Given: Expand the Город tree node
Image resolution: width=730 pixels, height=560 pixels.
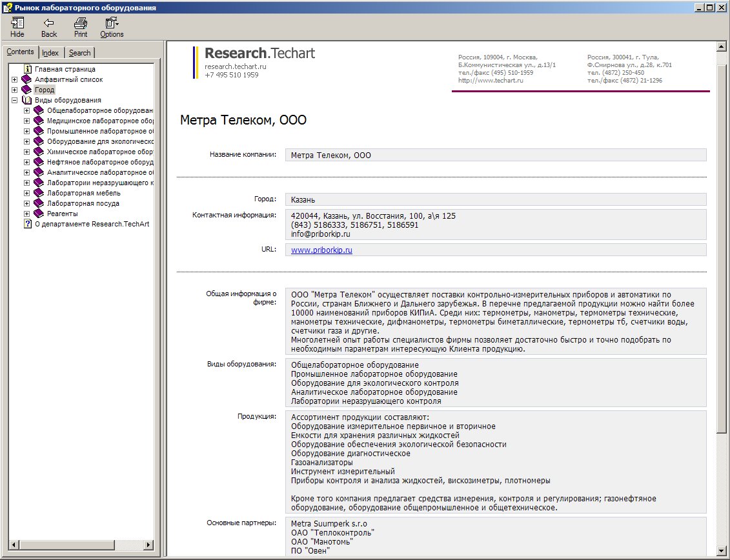Looking at the screenshot, I should (14, 90).
